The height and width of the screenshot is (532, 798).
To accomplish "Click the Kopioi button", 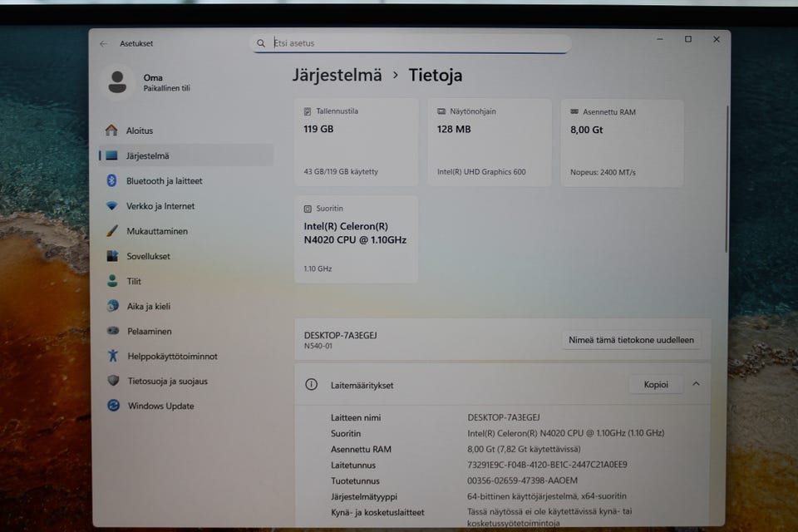I will 656,384.
